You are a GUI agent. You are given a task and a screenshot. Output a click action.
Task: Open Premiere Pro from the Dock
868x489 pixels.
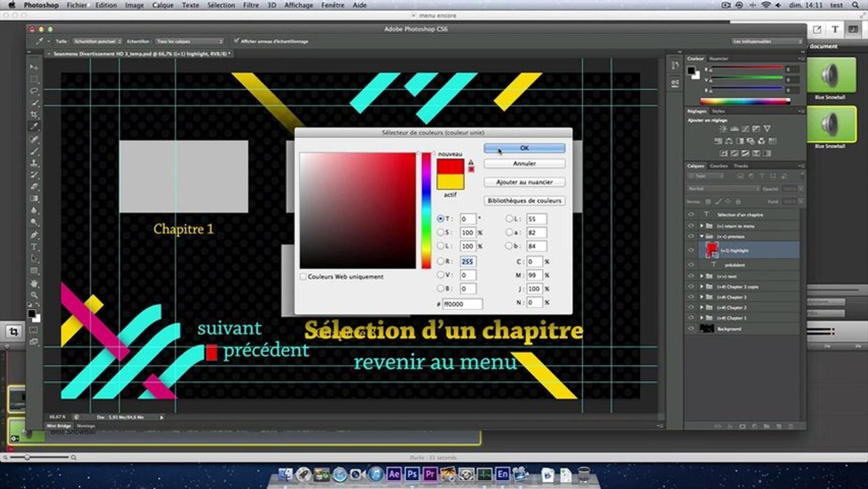430,474
